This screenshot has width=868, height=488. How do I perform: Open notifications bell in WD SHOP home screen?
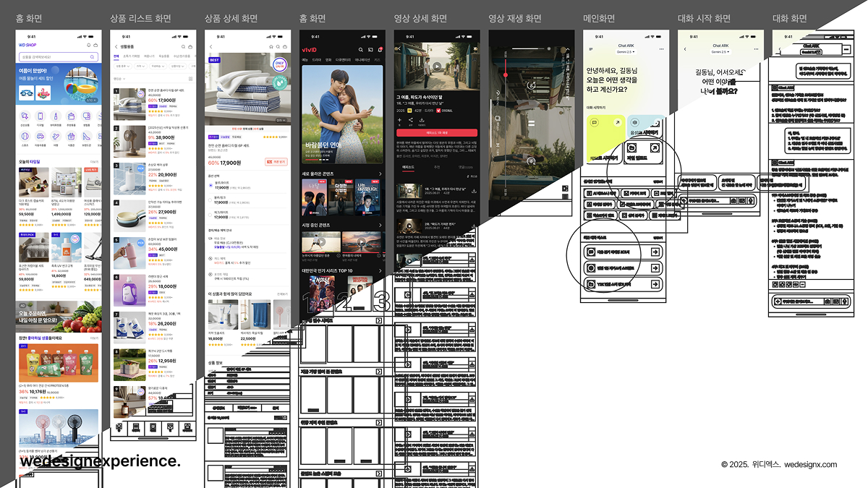(88, 46)
